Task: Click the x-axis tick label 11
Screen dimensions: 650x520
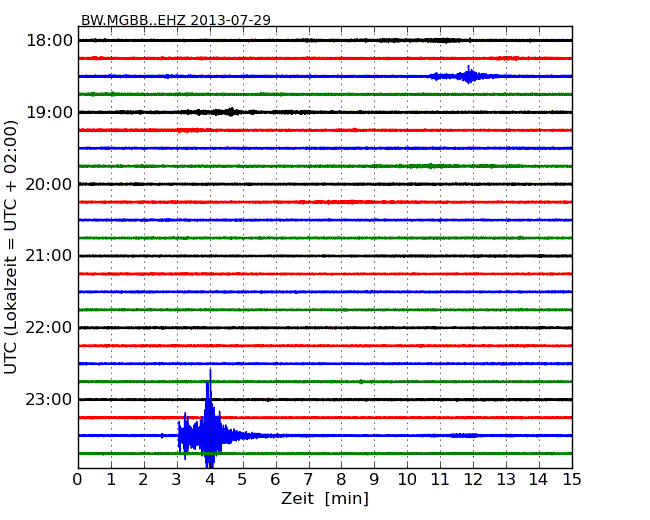Action: coord(440,479)
